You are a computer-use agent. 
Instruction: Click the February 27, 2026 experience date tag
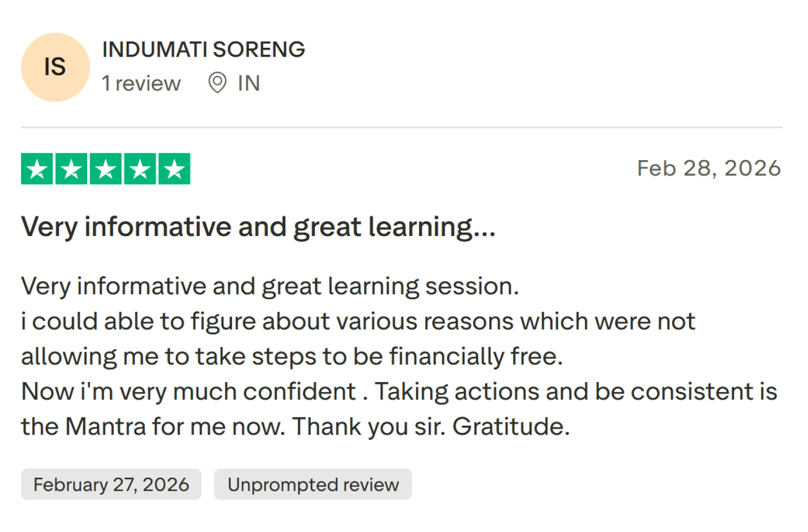pos(111,484)
